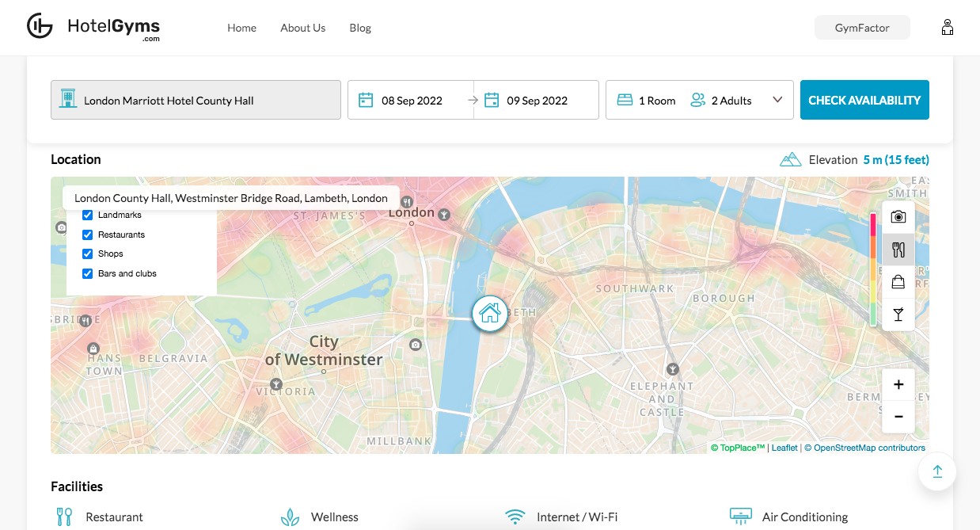Click the Air Conditioning facility label
This screenshot has height=530, width=980.
click(x=805, y=517)
